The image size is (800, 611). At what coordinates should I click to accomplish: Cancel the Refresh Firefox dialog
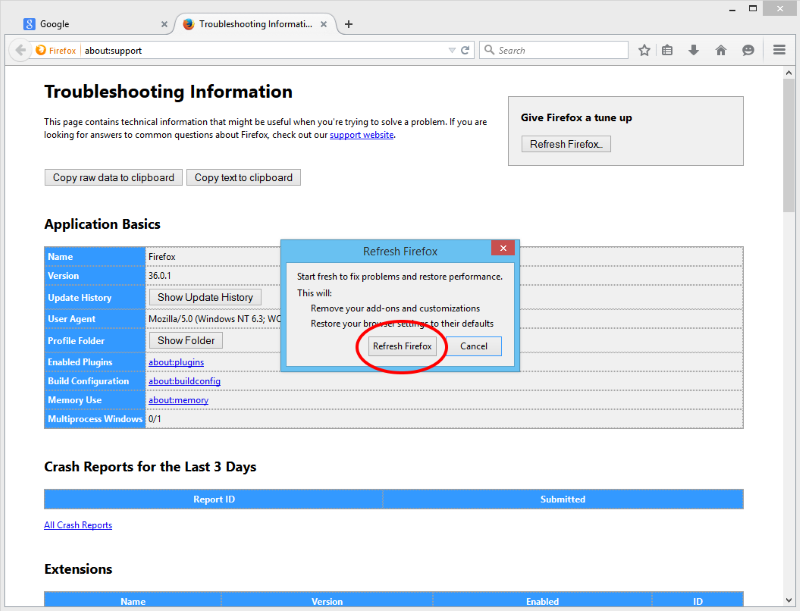(473, 346)
